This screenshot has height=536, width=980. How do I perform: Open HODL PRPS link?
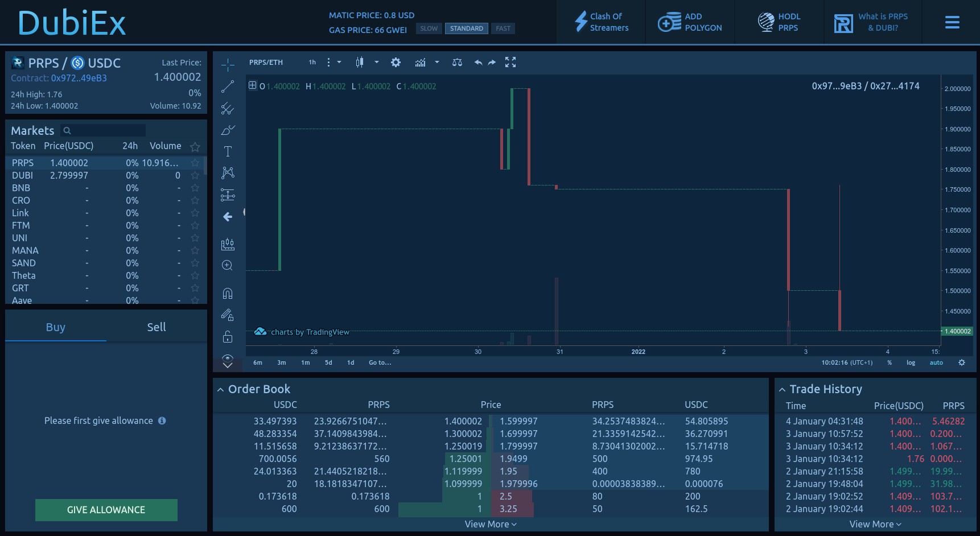click(779, 22)
